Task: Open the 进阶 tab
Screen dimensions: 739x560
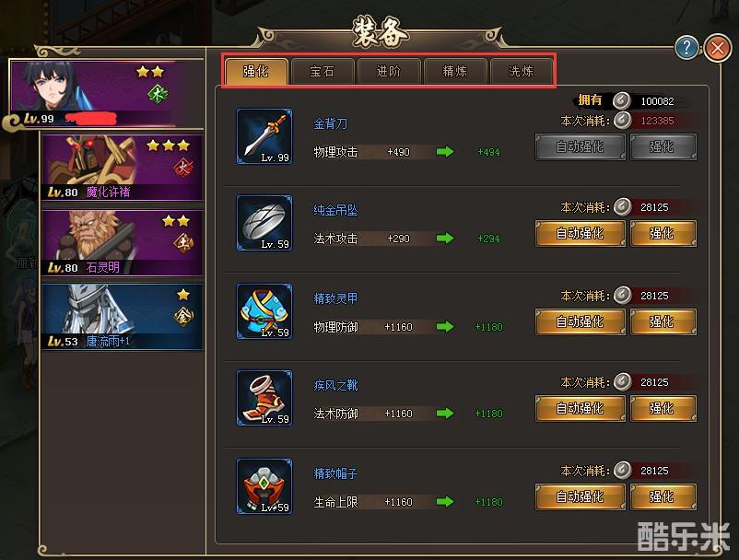Action: [389, 72]
